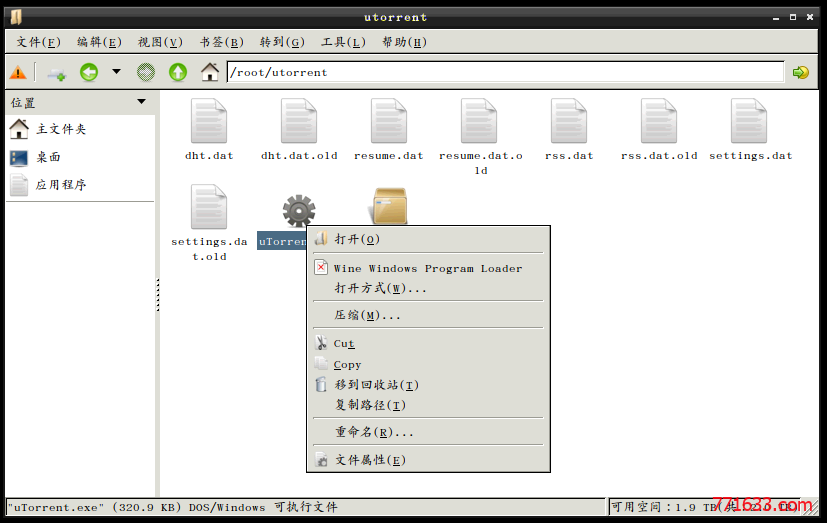Choose 打开(O) from the context menu
Viewport: 827px width, 523px height.
click(428, 239)
